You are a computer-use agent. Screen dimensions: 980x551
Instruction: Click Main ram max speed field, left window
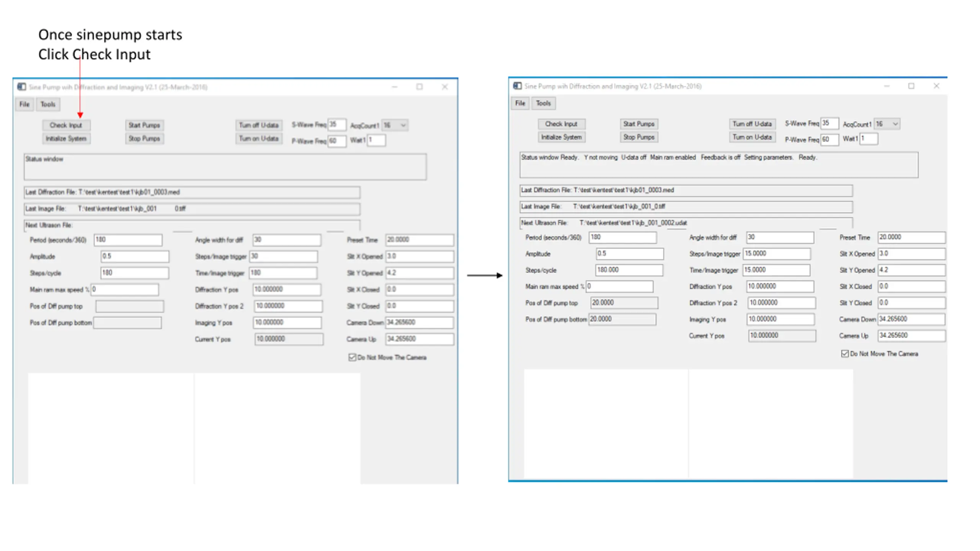tap(124, 290)
